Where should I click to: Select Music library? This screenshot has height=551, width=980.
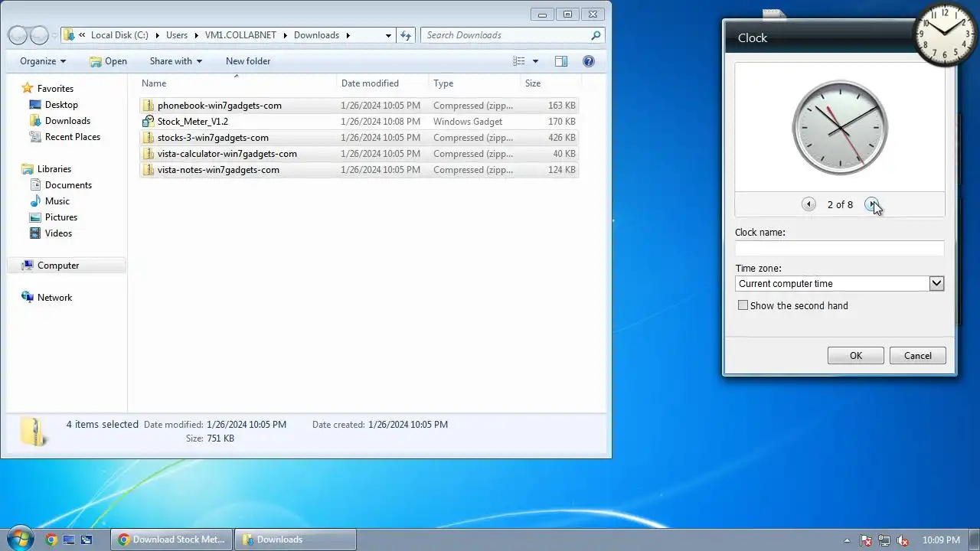57,201
